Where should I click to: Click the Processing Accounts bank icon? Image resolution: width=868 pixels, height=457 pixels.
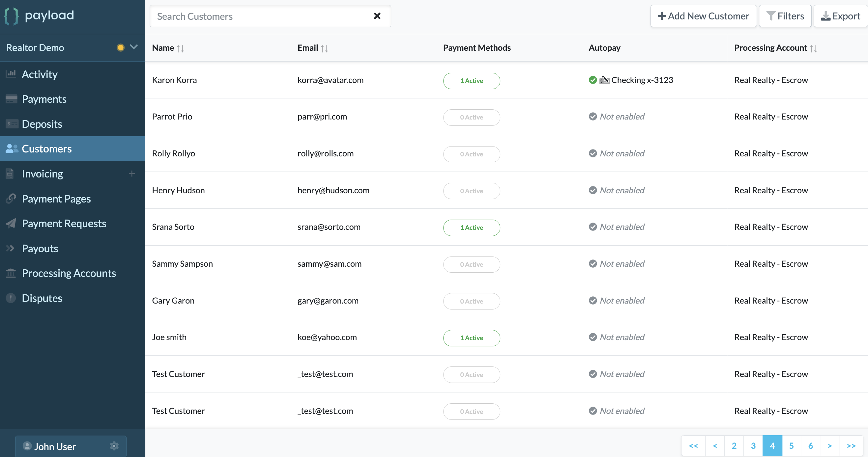point(11,273)
